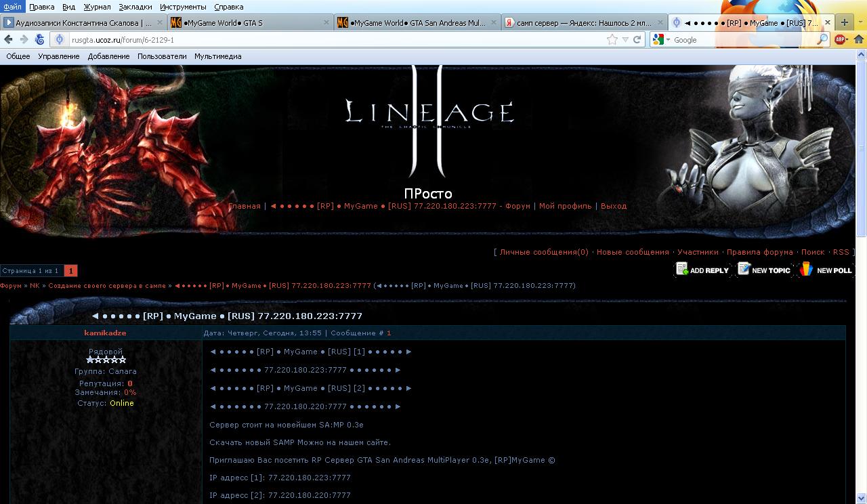
Task: Open the Справка menu
Action: point(229,7)
